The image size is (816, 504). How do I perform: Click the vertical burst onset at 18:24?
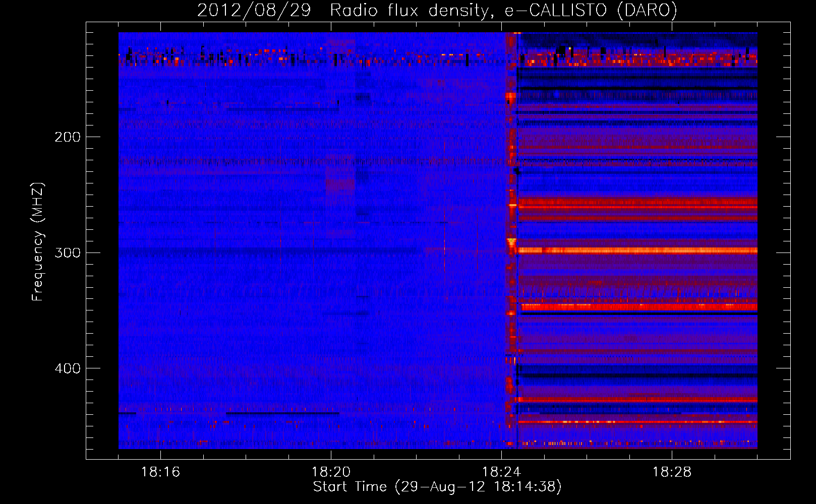511,240
